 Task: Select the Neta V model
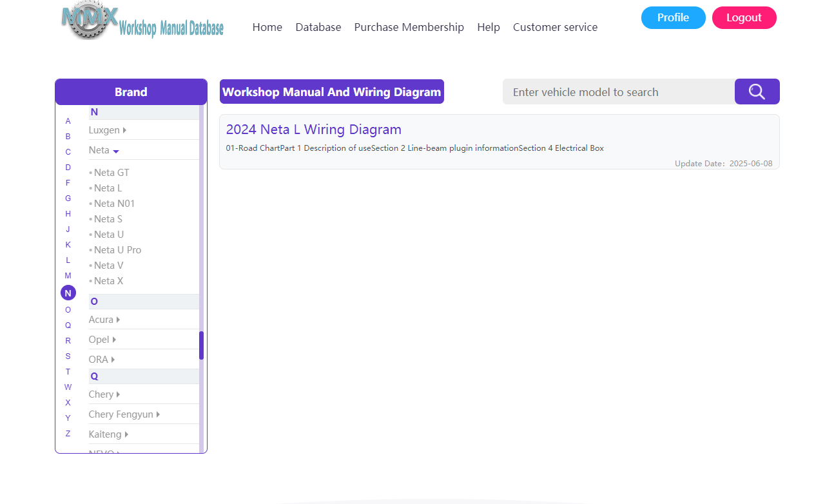tap(108, 266)
